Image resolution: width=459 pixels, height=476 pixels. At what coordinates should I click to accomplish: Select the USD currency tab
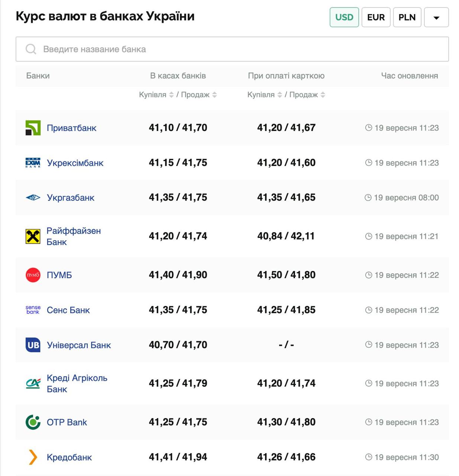coord(344,17)
